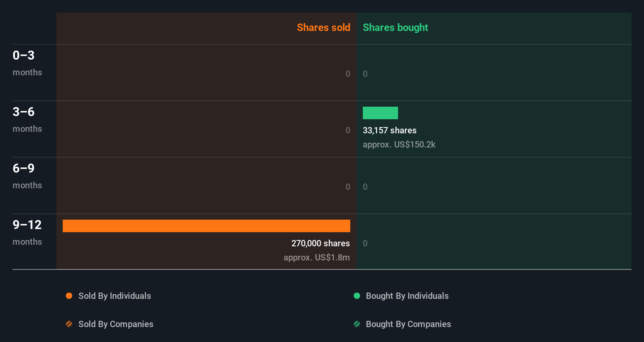The image size is (644, 342).
Task: Select the 6–9 months row label
Action: [x=27, y=176]
